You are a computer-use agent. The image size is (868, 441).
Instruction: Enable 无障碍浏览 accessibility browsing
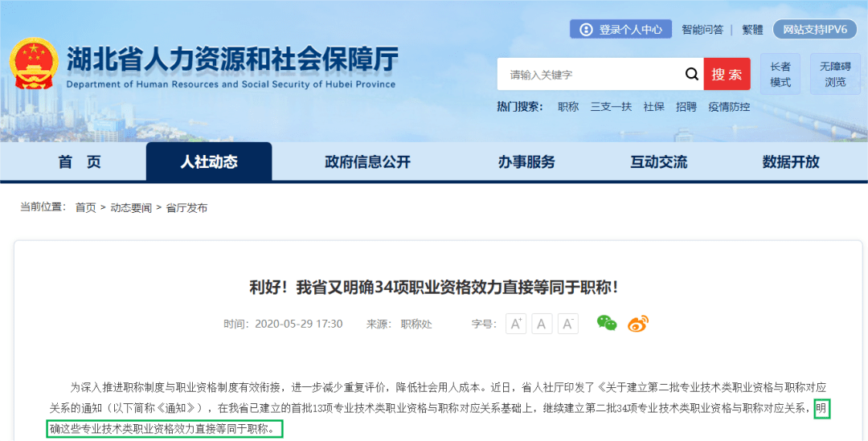(835, 74)
